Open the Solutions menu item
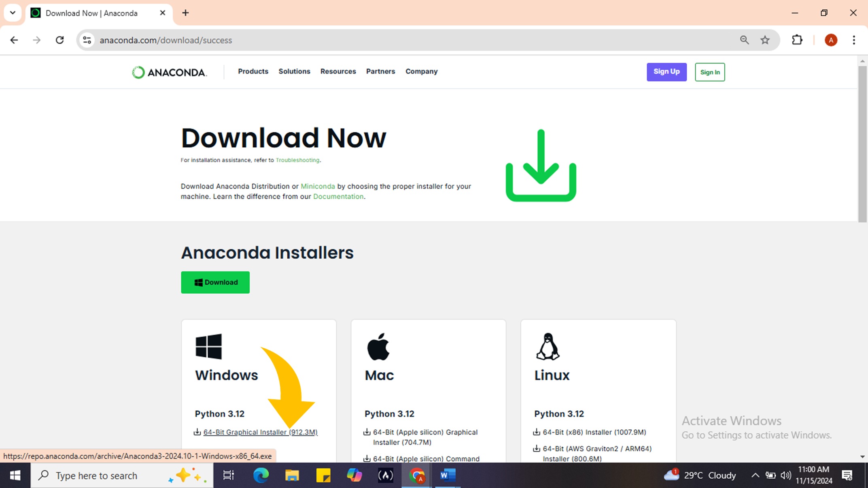The image size is (868, 488). [x=294, y=72]
